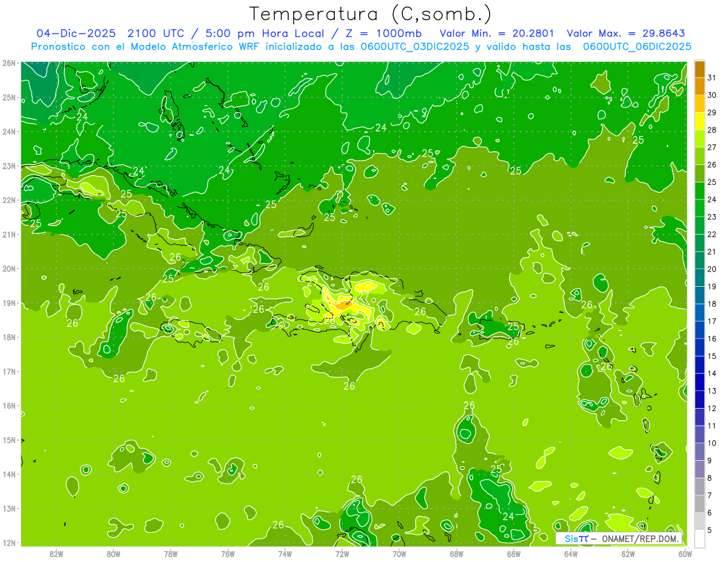Pick the yellow segment between 28 and 29
Image resolution: width=728 pixels, height=562 pixels.
[x=699, y=121]
